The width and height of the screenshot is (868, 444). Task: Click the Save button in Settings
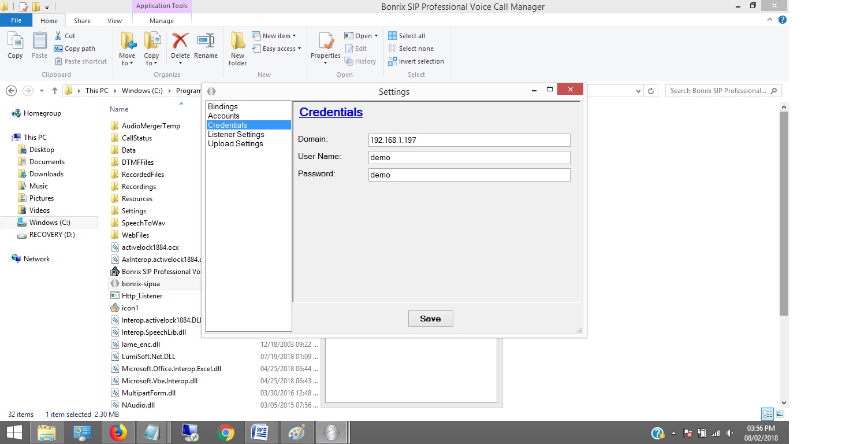[430, 319]
